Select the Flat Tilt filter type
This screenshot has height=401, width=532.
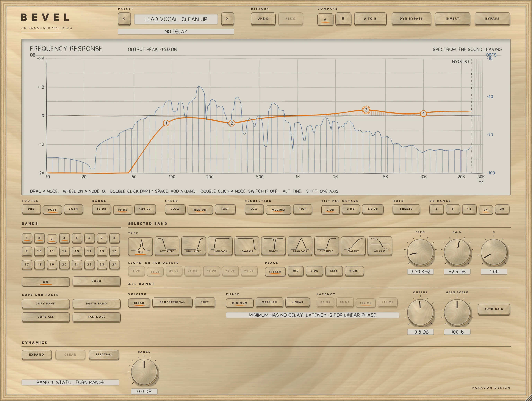coord(353,246)
